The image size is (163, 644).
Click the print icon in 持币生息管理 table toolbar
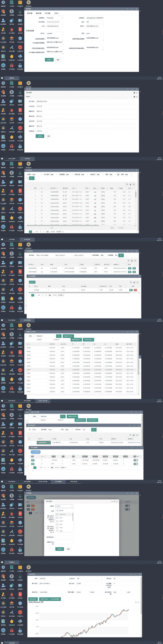tap(137, 282)
